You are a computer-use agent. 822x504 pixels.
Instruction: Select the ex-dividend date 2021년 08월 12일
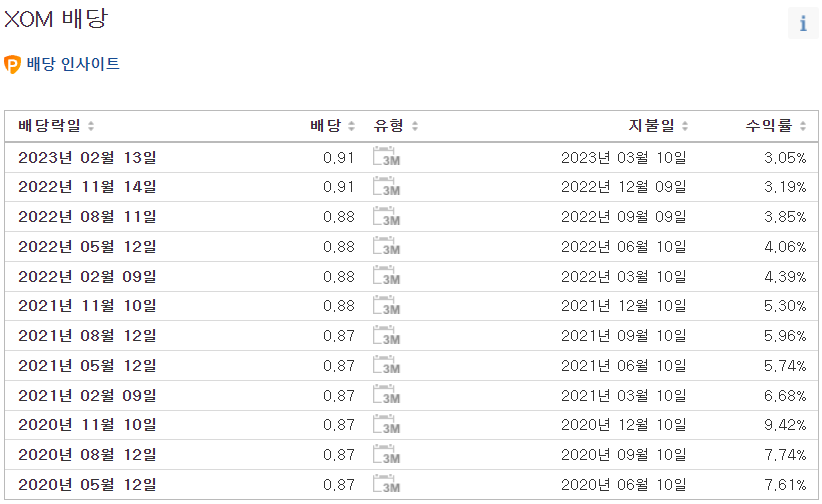point(87,336)
